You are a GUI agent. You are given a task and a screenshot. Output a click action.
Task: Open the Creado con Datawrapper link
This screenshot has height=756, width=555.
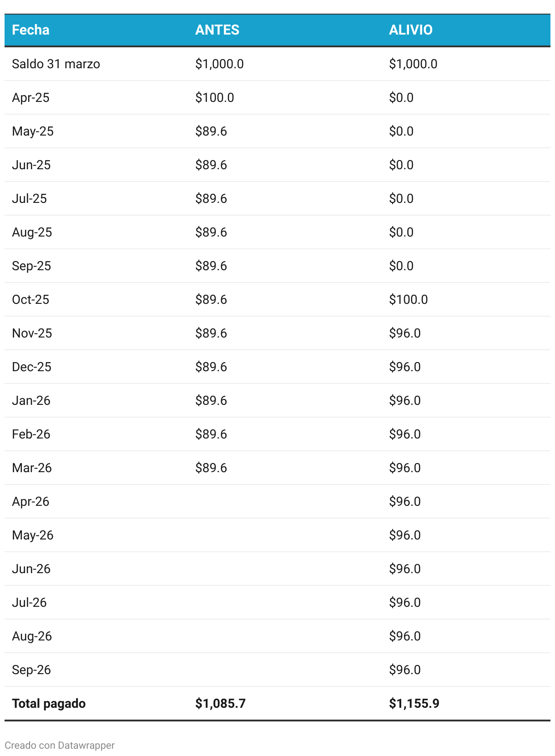point(60,745)
